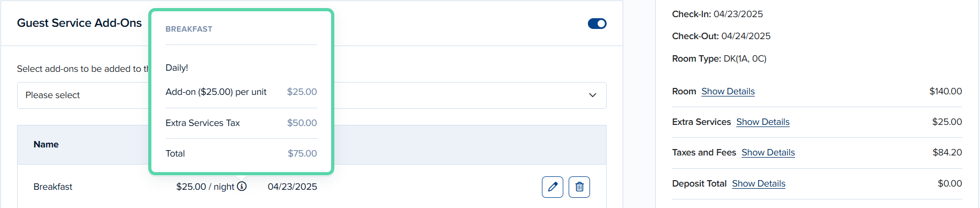This screenshot has height=208, width=980.
Task: Show Details for Deposit Total
Action: 759,183
